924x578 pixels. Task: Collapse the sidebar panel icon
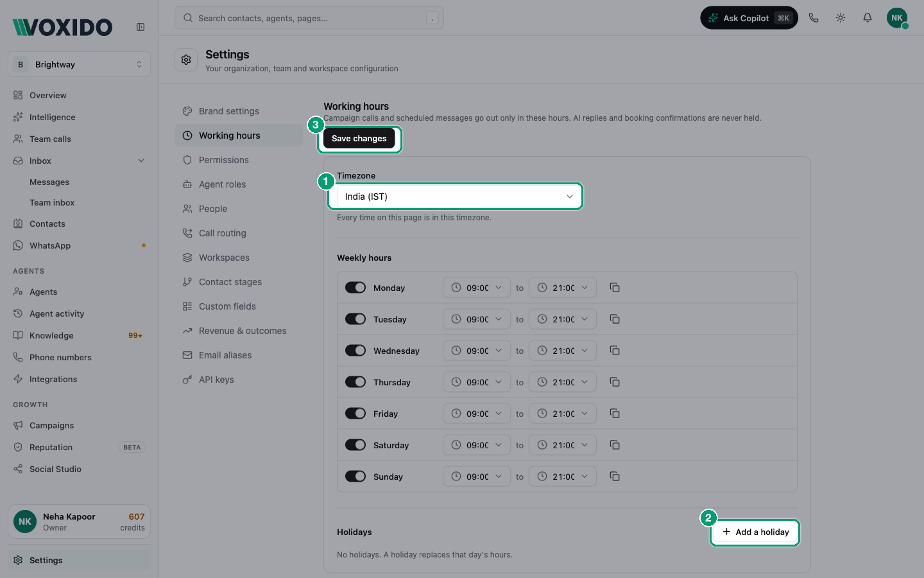[141, 27]
